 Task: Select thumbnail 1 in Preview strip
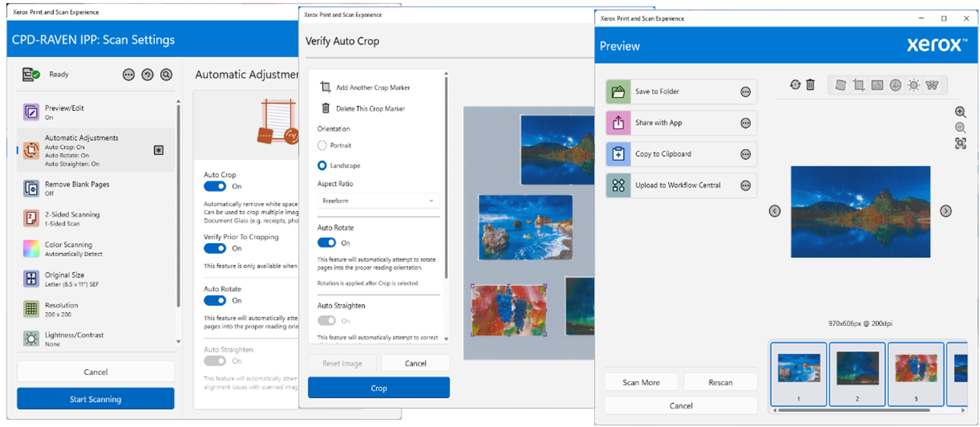(799, 374)
